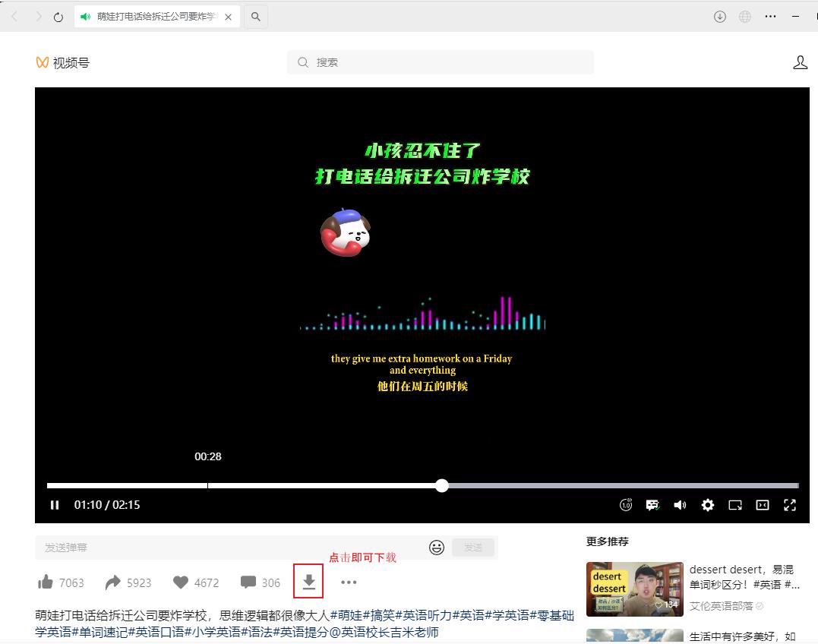Mute the video volume
The height and width of the screenshot is (644, 818).
tap(680, 505)
